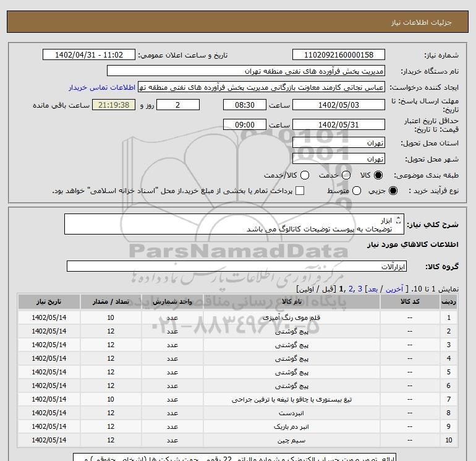Click date 1402/05/14 in the سیم چین row
Viewport: 476px width, 461px height.
click(x=49, y=440)
